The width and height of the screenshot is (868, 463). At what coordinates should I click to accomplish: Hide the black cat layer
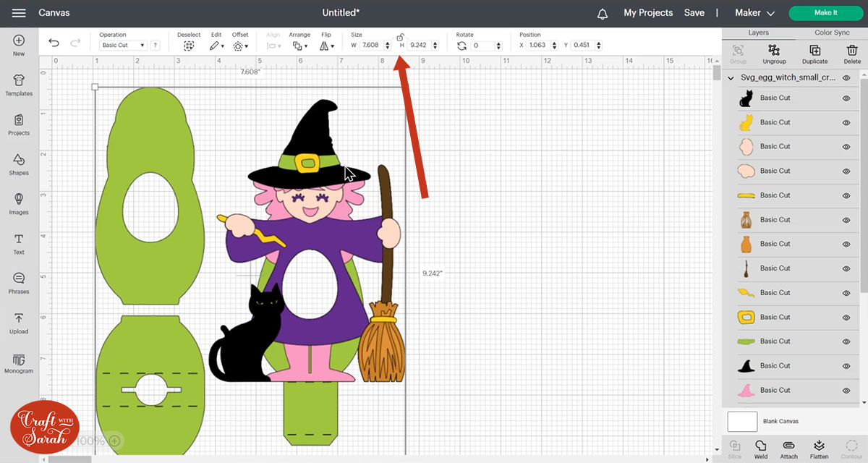(846, 98)
